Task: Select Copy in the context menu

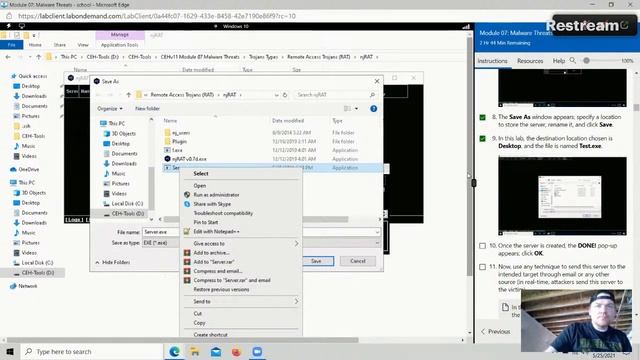Action: [199, 322]
